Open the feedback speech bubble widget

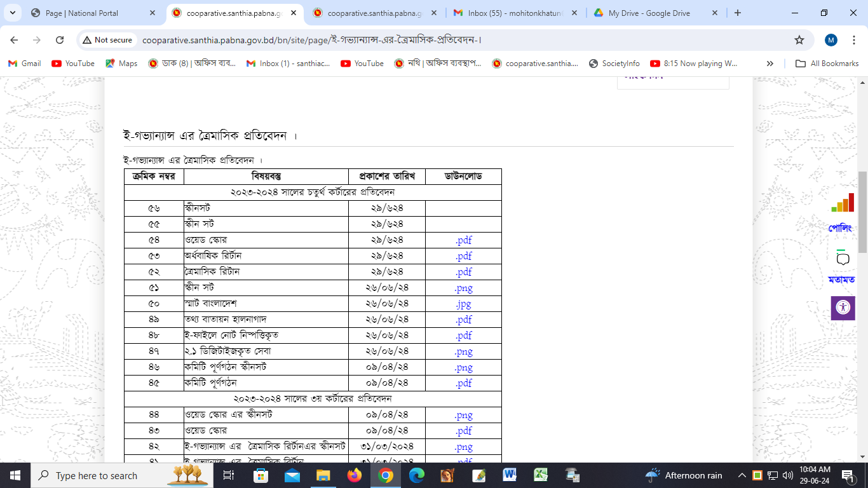click(x=843, y=259)
